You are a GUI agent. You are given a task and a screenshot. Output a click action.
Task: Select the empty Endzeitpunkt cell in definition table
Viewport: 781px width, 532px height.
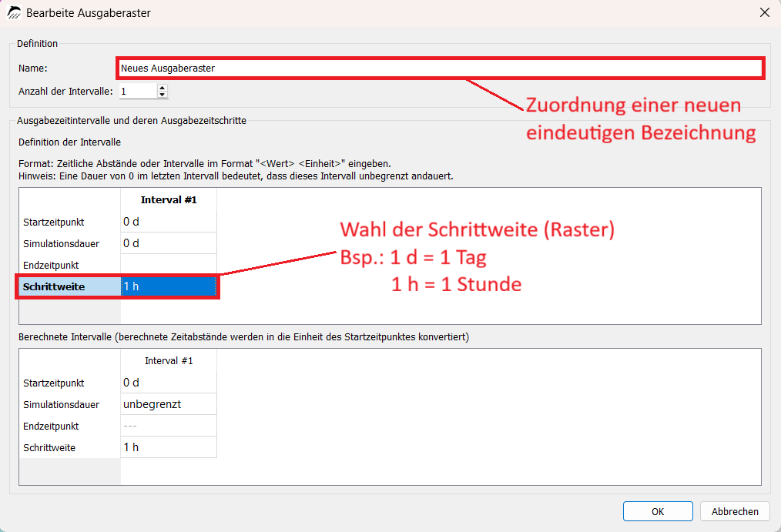[169, 265]
